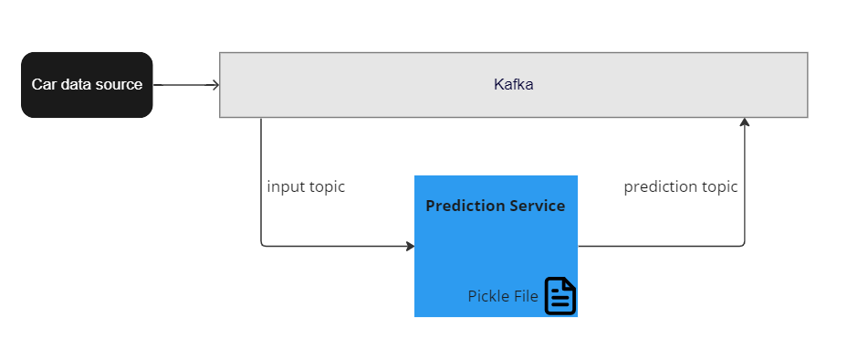868x339 pixels.
Task: Click rounded corner of input topic connector
Action: click(x=263, y=244)
